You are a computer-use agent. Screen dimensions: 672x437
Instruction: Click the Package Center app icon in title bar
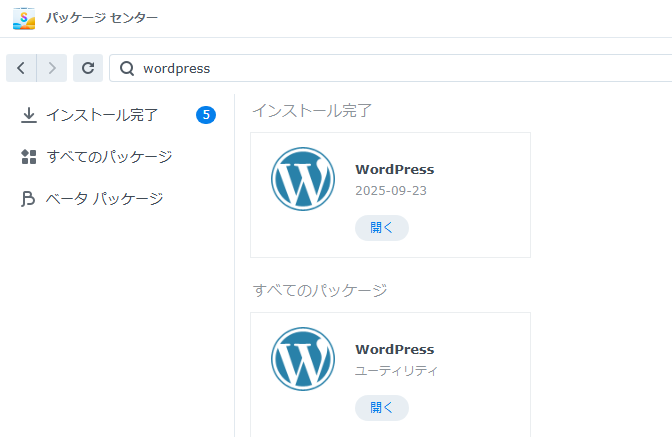click(x=24, y=18)
